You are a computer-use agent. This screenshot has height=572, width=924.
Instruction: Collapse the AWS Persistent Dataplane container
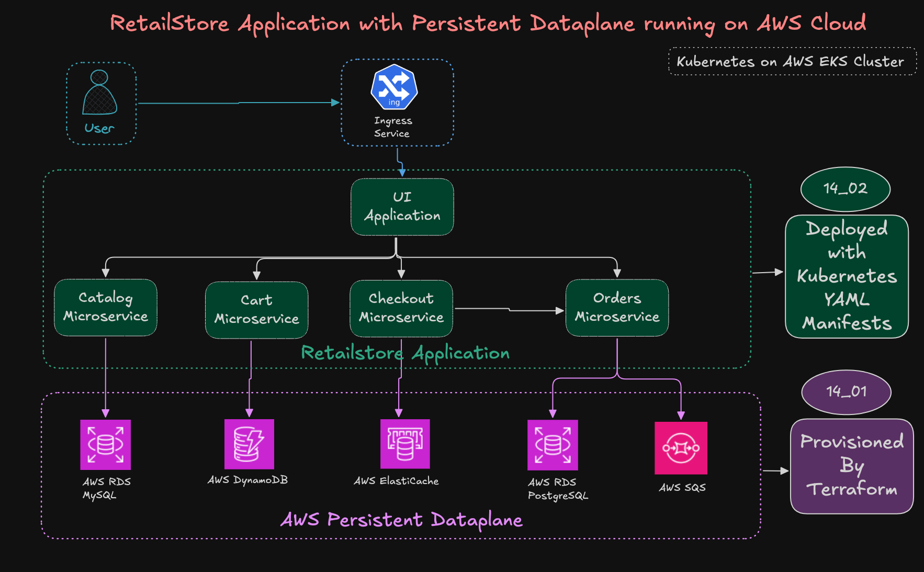pyautogui.click(x=402, y=520)
